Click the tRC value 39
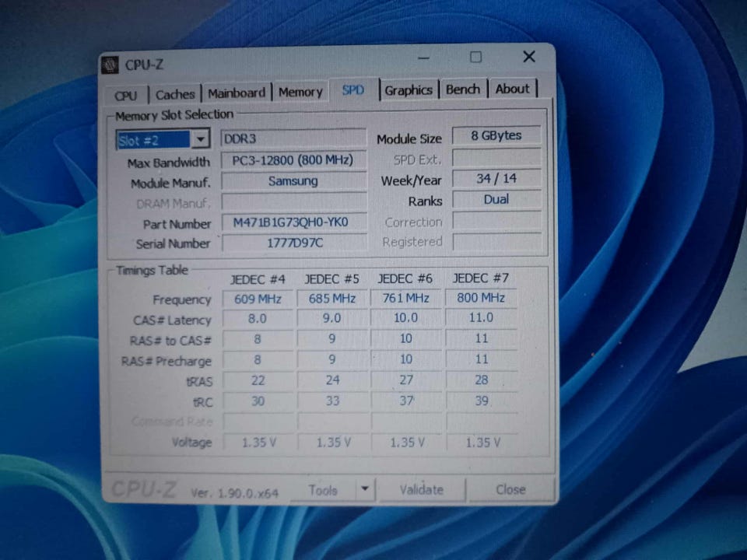The height and width of the screenshot is (560, 747). tap(481, 401)
